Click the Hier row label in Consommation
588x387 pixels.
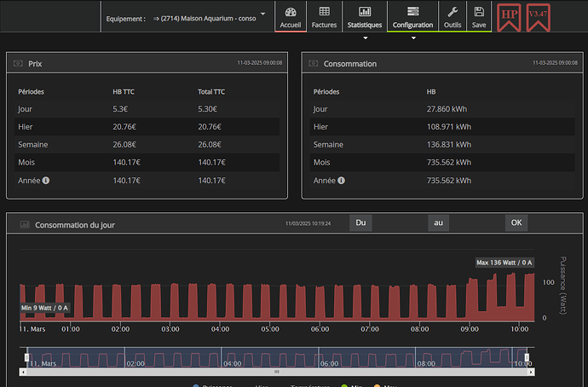pos(320,127)
